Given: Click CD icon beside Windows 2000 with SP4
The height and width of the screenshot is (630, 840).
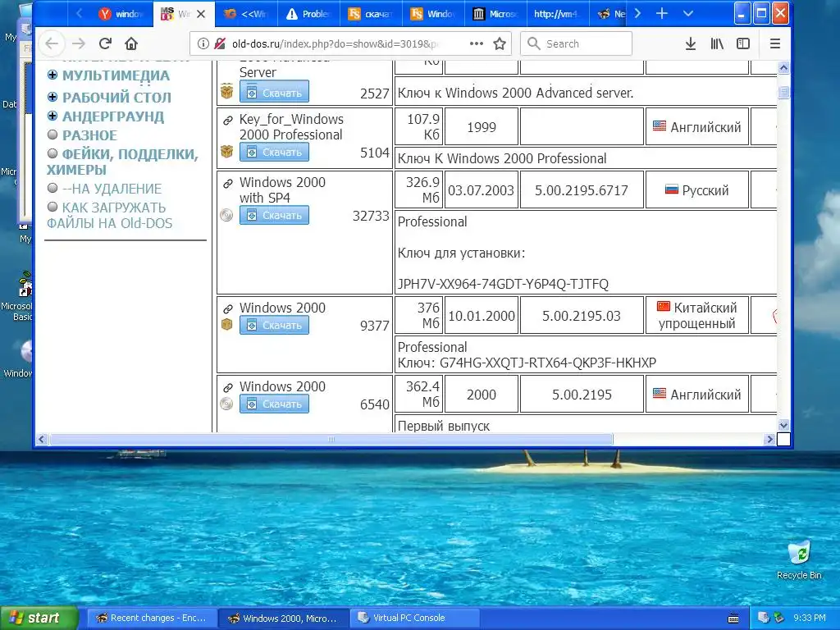Looking at the screenshot, I should point(226,216).
